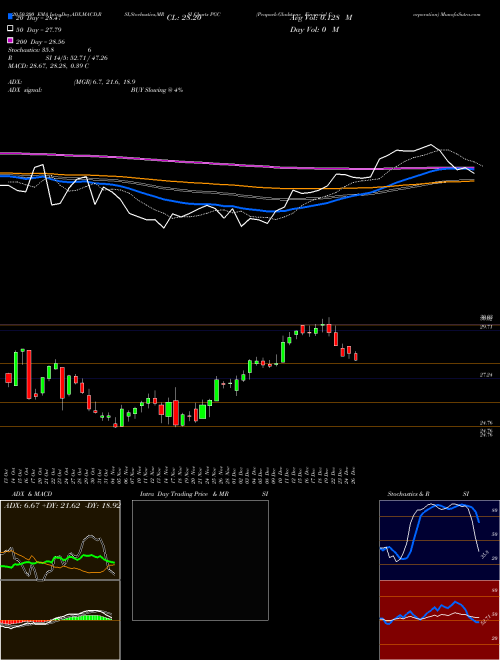Click the 'Stochastics: 33.8' reading

tap(31, 50)
